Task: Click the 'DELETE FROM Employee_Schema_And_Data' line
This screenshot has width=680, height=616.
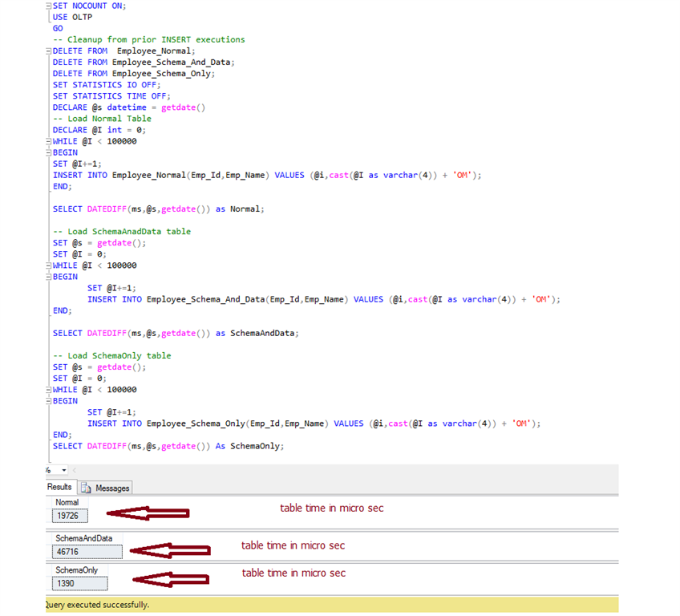Action: [144, 63]
